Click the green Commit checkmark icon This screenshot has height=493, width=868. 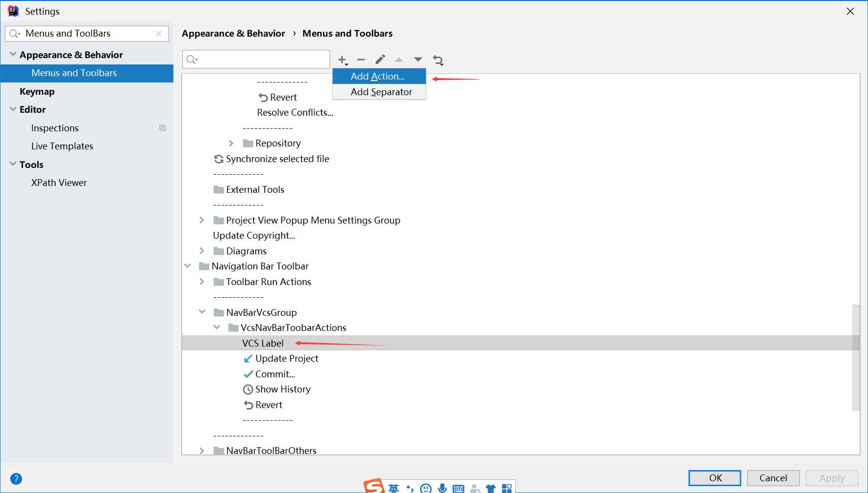(248, 374)
